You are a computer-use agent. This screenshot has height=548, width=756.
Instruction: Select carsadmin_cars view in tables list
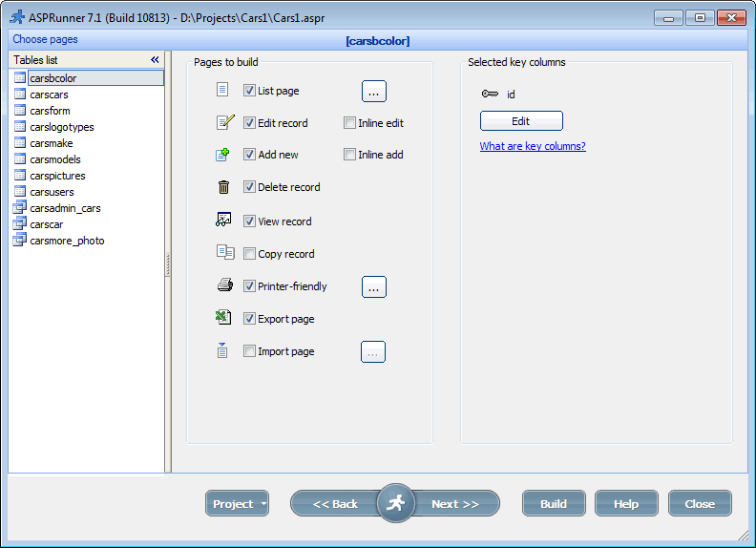(65, 208)
